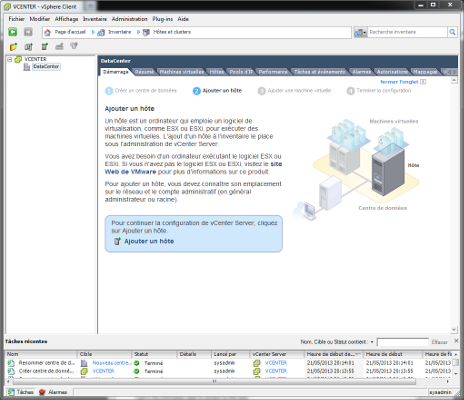Click the Tâches status bar icon
Image resolution: width=464 pixels, height=400 pixels.
(11, 392)
